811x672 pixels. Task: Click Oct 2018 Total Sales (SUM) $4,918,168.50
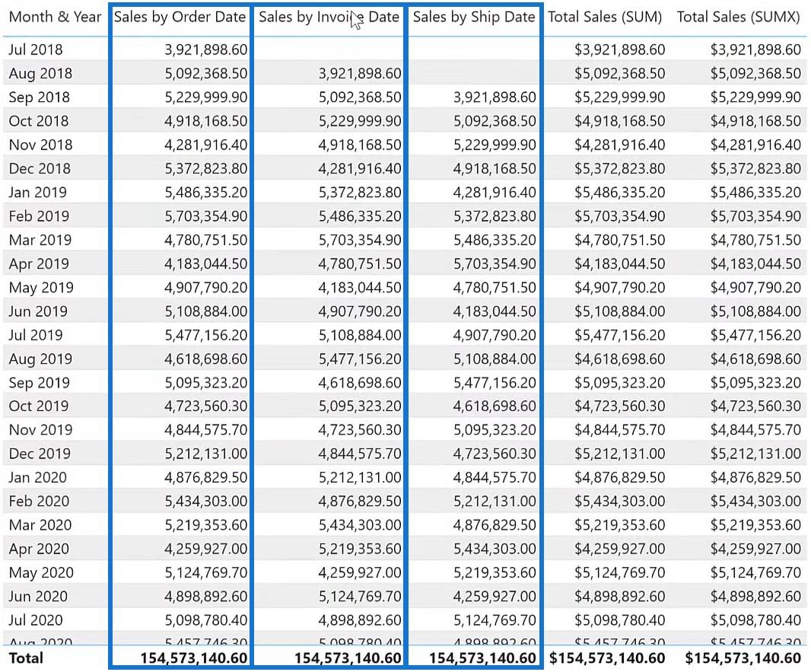tap(619, 121)
